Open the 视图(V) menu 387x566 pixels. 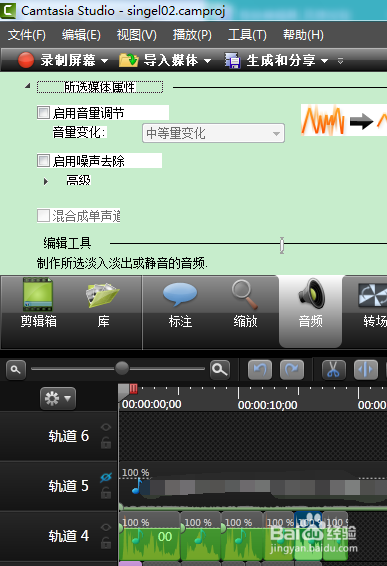point(136,35)
